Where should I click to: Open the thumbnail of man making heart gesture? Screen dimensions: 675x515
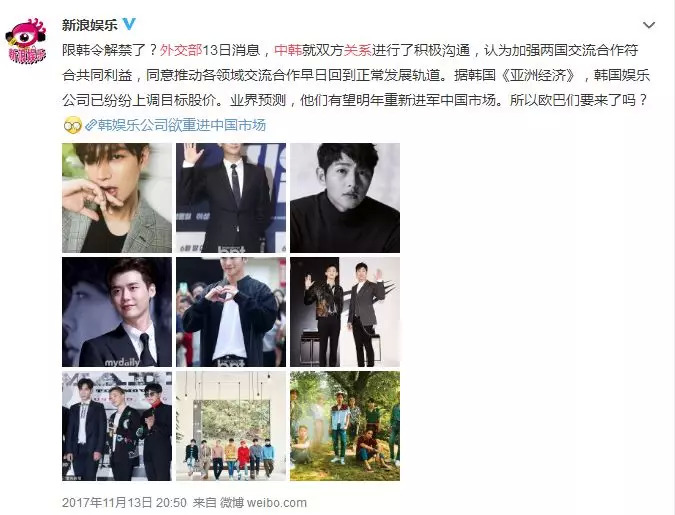click(231, 312)
